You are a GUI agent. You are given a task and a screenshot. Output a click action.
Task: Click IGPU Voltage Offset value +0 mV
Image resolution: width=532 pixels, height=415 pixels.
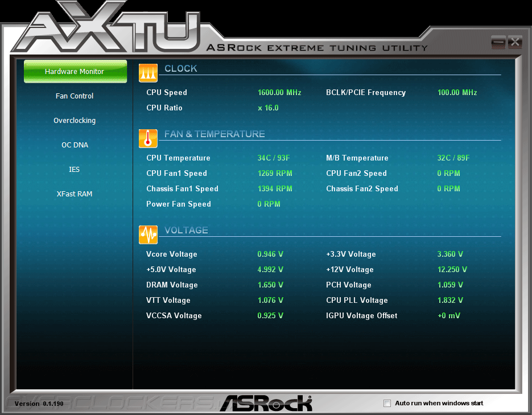click(449, 315)
